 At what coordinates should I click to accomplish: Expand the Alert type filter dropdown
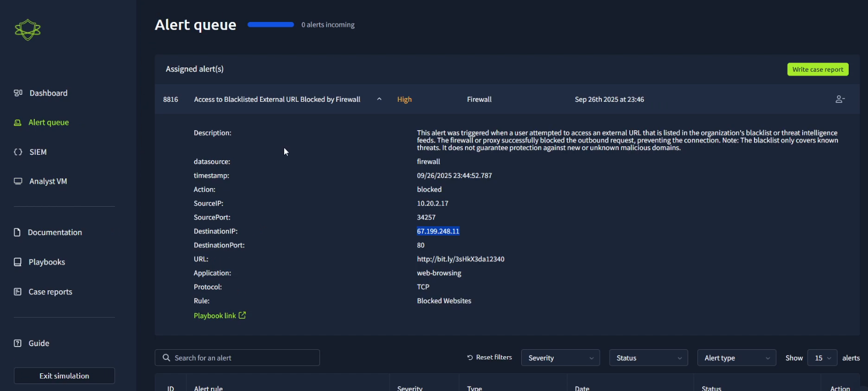[736, 358]
